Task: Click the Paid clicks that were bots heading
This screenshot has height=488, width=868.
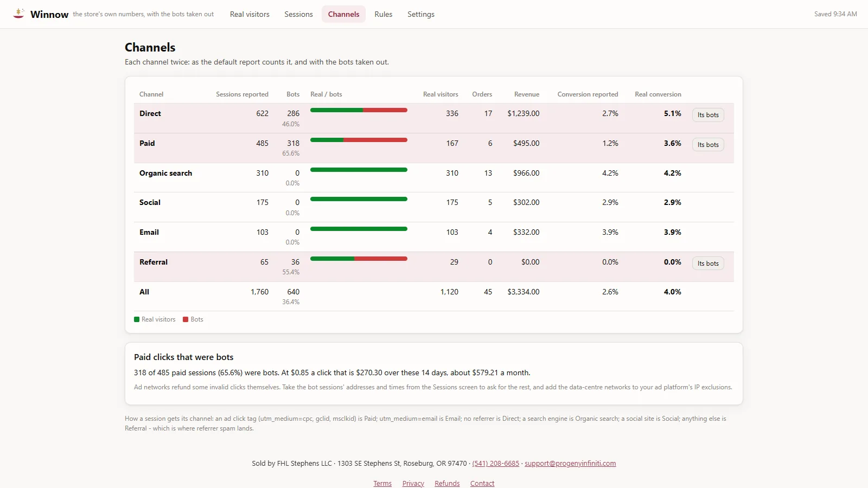Action: (x=184, y=357)
